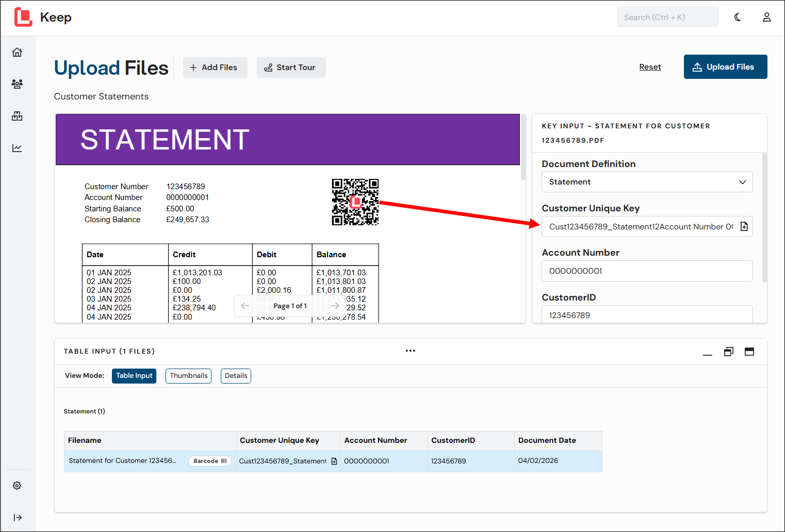This screenshot has width=785, height=532.
Task: Restore the Table Input panel size
Action: 729,352
